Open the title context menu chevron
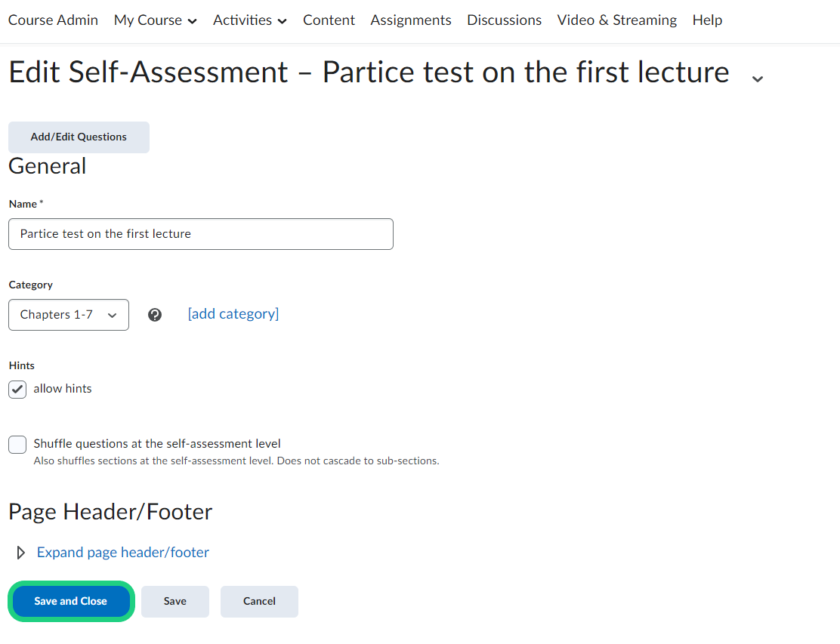Screen dimensions: 840x644 [x=758, y=78]
